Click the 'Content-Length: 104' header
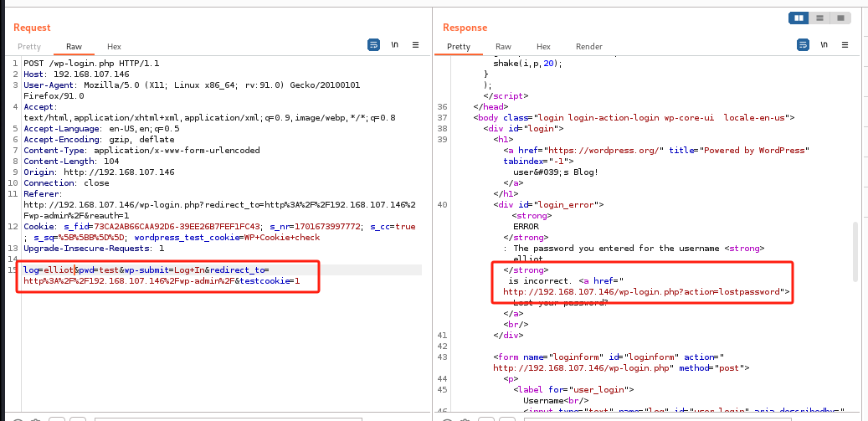 (x=71, y=161)
